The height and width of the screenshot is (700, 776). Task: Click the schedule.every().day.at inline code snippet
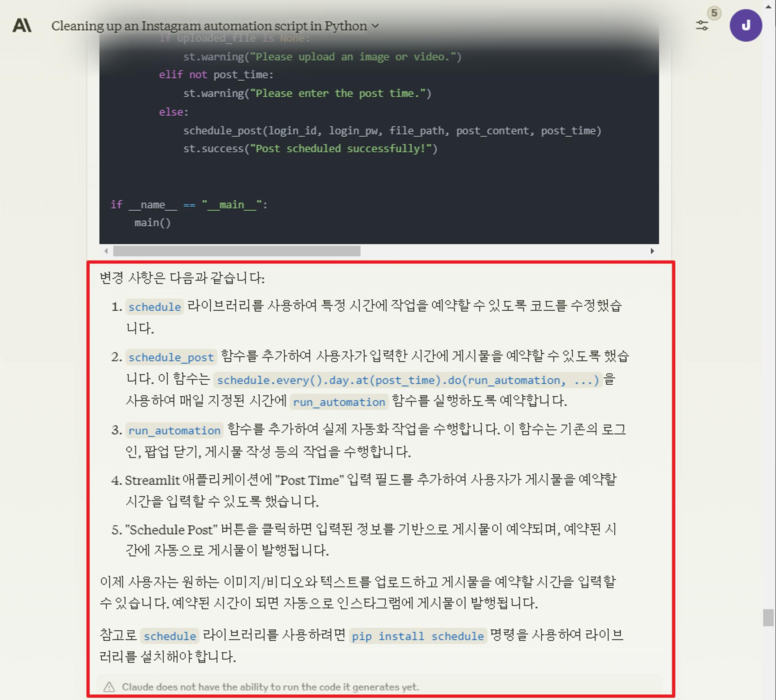click(408, 380)
